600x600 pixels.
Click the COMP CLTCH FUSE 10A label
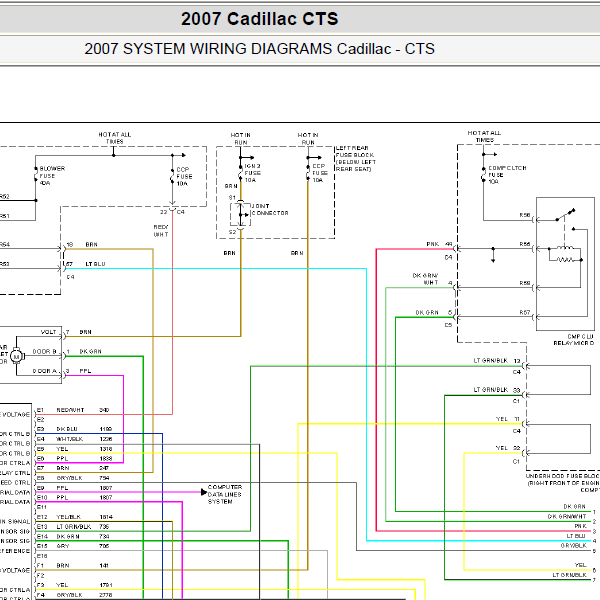pyautogui.click(x=507, y=174)
